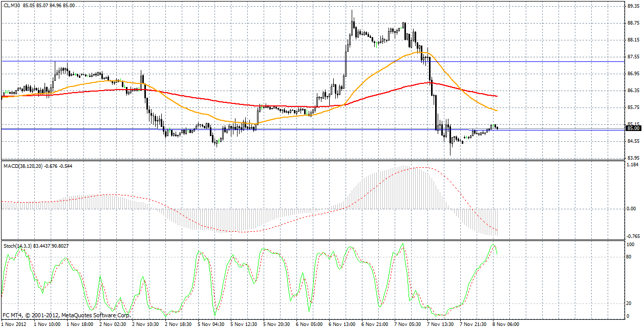Click the 86.35 price axis label
Screen dimensions: 644x328
633,91
